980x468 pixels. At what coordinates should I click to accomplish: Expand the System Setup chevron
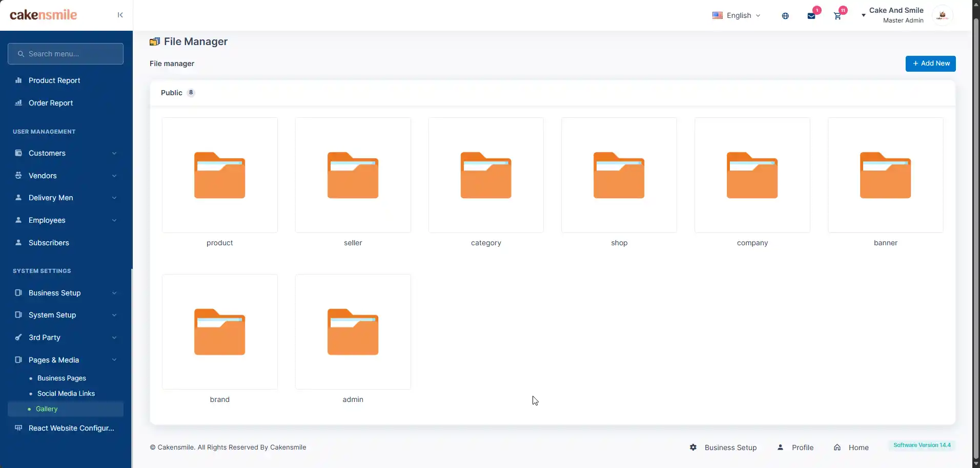114,315
